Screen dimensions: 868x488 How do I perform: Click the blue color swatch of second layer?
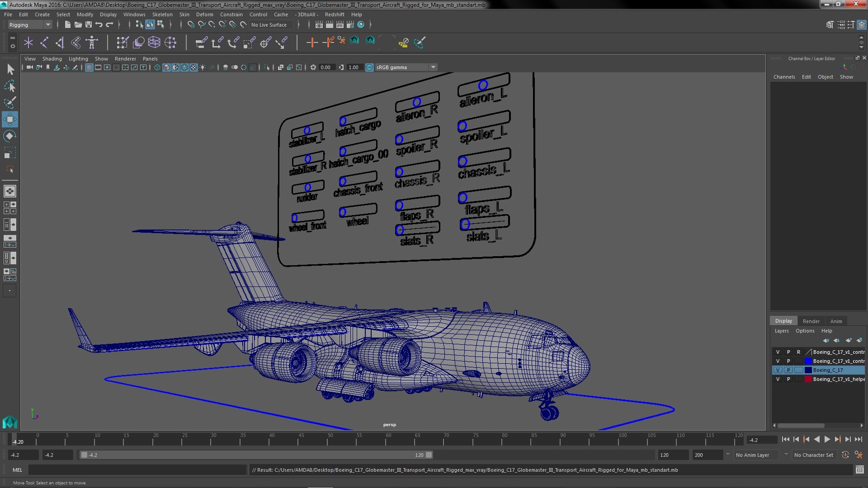[808, 361]
